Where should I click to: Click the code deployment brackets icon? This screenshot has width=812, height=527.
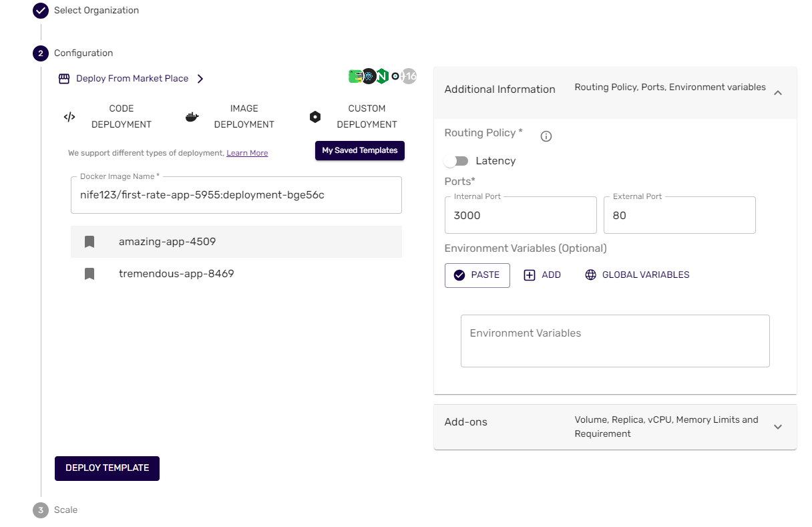pyautogui.click(x=69, y=117)
